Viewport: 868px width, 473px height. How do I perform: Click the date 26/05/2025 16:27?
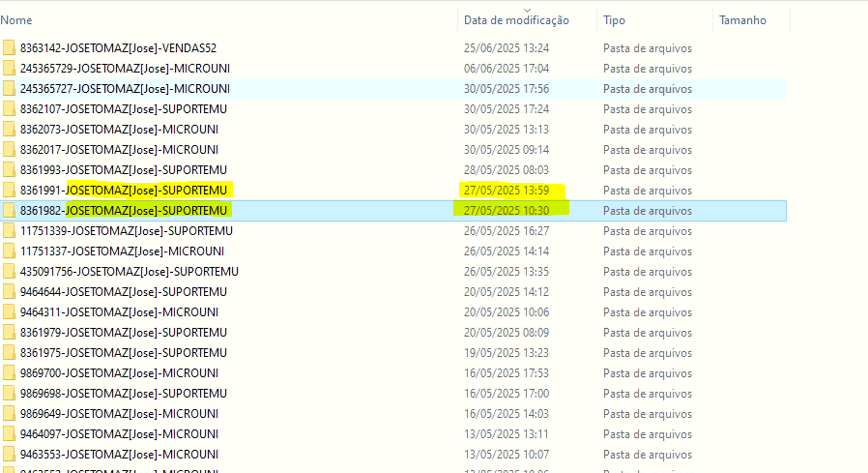pos(506,231)
